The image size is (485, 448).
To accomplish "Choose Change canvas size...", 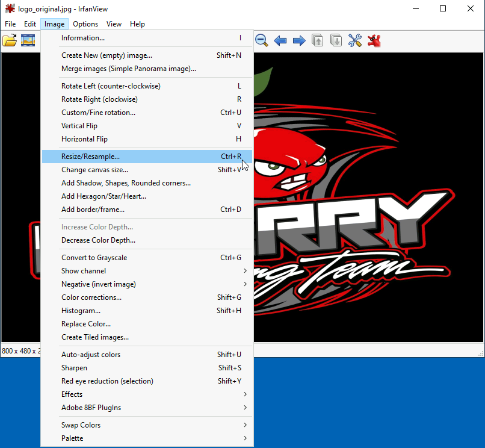I will pyautogui.click(x=147, y=170).
